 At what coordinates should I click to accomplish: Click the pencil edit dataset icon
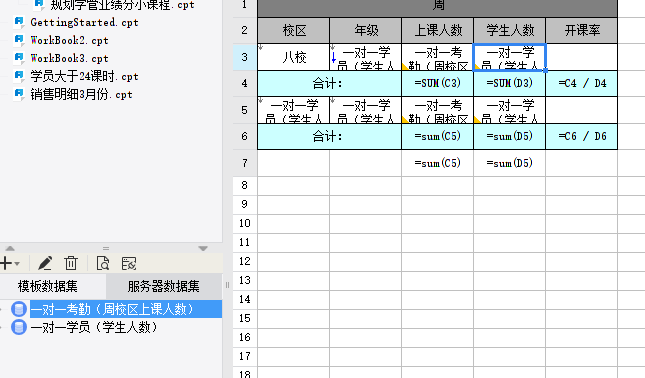click(x=45, y=263)
